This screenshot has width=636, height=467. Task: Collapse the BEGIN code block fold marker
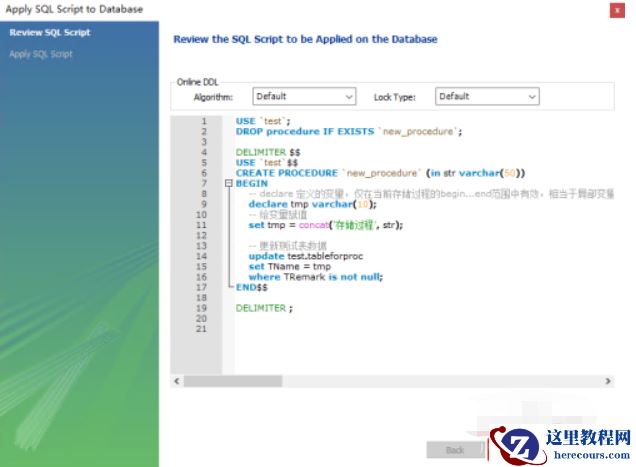(229, 183)
